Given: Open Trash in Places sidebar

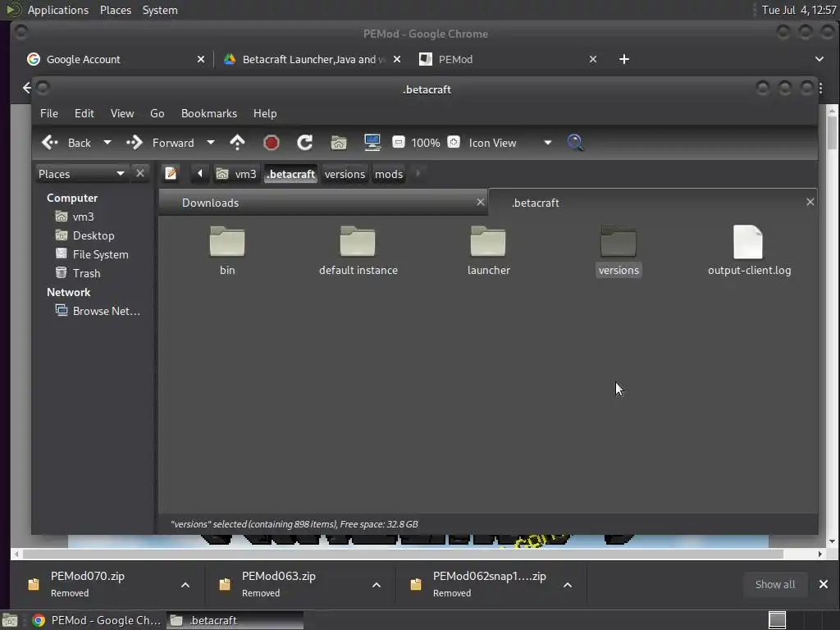Looking at the screenshot, I should [78, 273].
